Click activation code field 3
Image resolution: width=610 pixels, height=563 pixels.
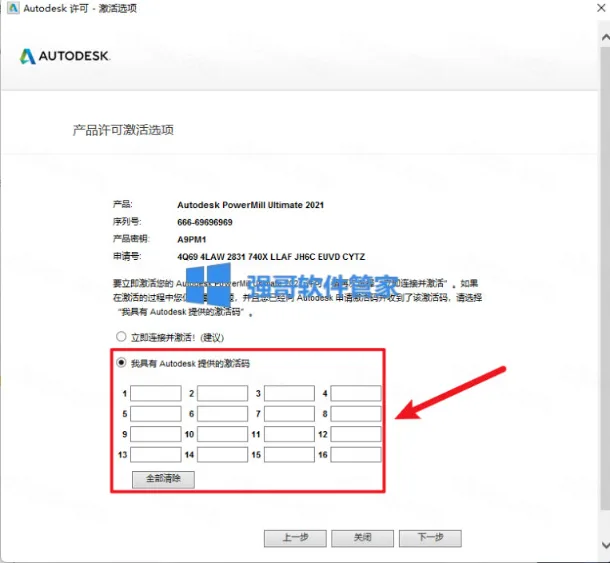[289, 393]
